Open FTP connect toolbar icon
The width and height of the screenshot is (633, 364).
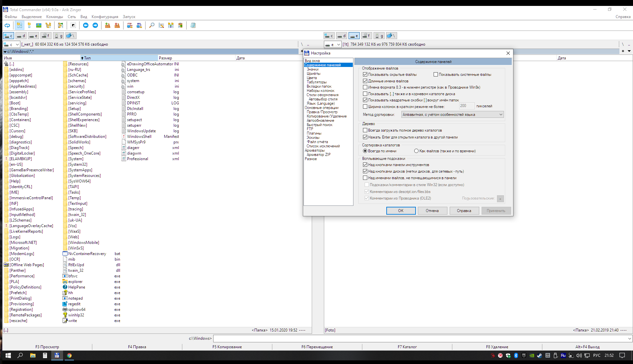tap(130, 25)
